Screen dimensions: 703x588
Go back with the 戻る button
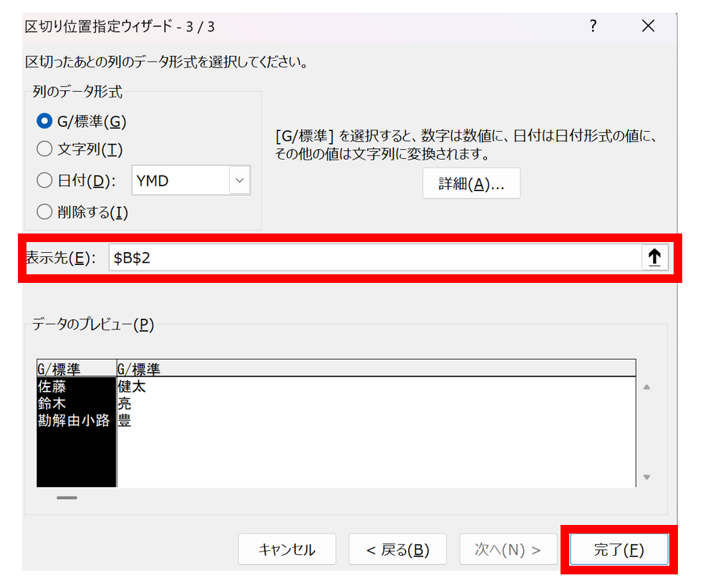(397, 549)
